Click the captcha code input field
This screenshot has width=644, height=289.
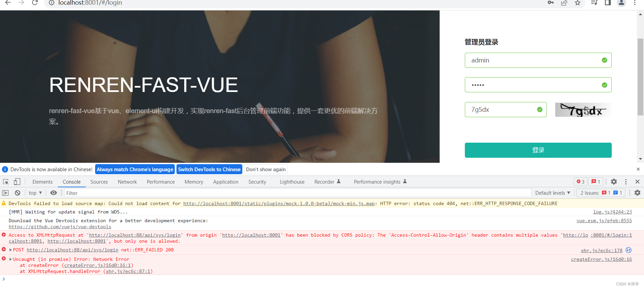tap(506, 109)
